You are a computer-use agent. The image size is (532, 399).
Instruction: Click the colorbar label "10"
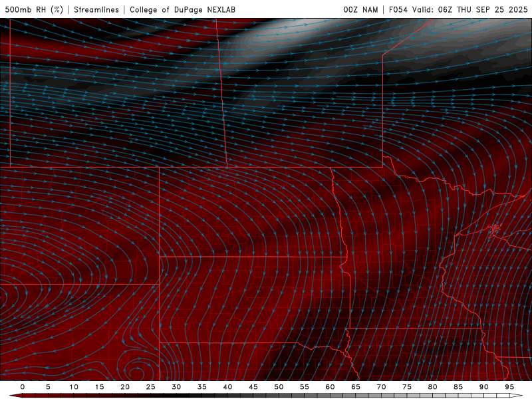click(x=74, y=387)
